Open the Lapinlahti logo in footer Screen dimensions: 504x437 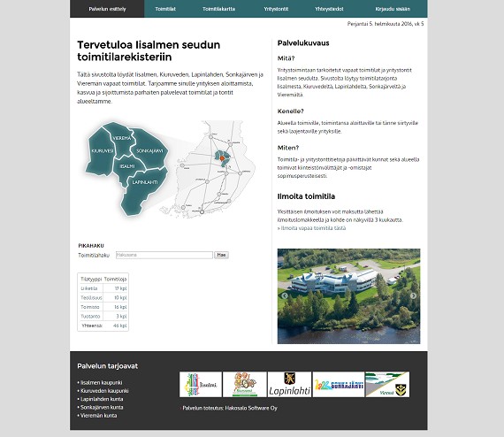pyautogui.click(x=290, y=384)
